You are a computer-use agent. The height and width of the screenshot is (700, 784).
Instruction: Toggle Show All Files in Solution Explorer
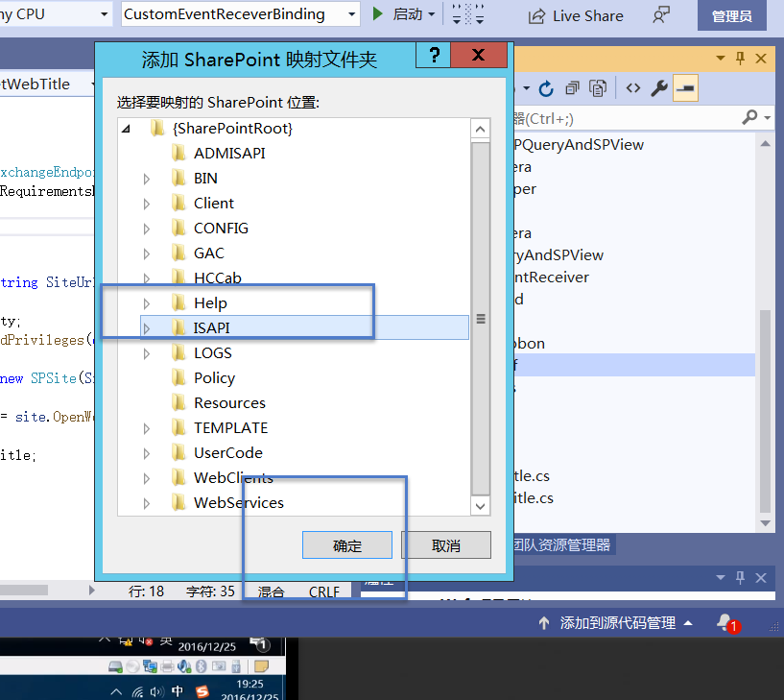tap(598, 88)
